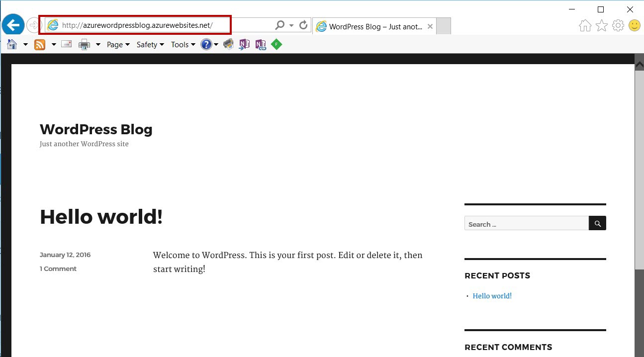
Task: Expand the RSS feeds dropdown arrow
Action: pyautogui.click(x=54, y=45)
